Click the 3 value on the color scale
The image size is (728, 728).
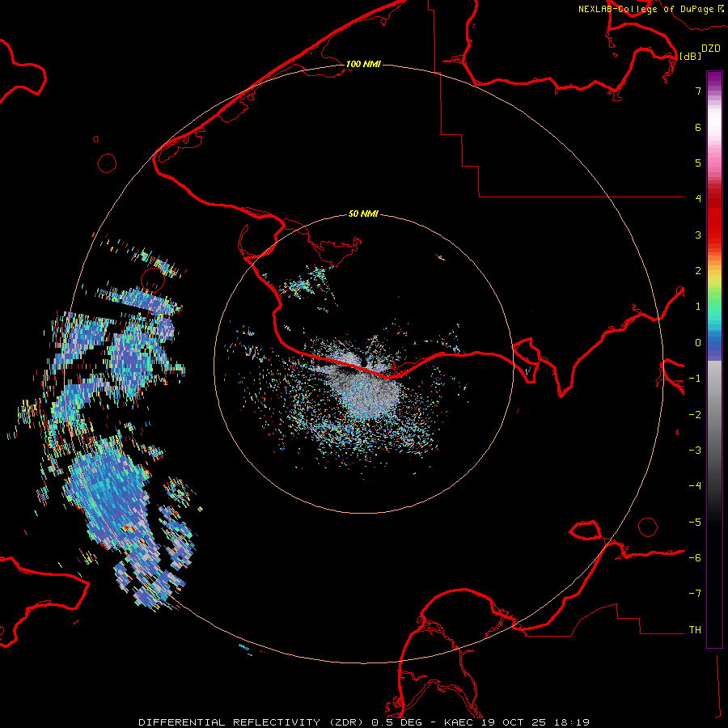pyautogui.click(x=698, y=235)
